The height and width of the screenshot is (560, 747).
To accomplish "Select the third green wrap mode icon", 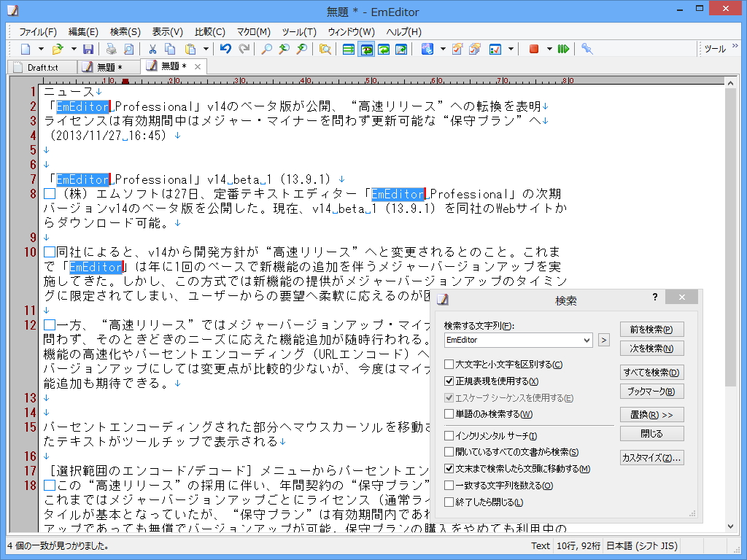I will pos(384,49).
